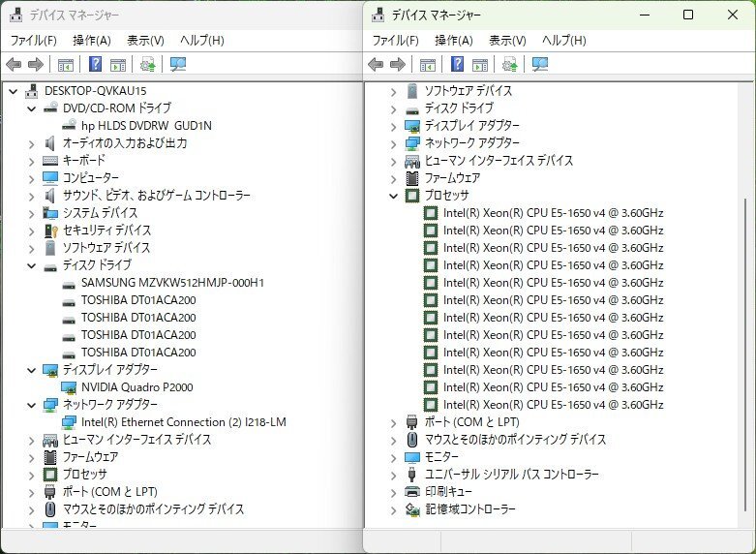Collapse DVD/CD-ROM ドライブ category
756x554 pixels.
pos(31,108)
